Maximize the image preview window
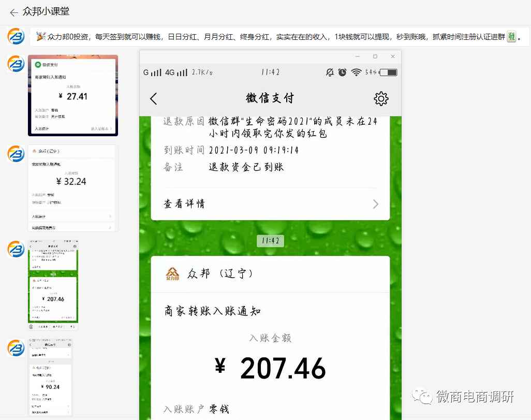531x420 pixels. (375, 56)
